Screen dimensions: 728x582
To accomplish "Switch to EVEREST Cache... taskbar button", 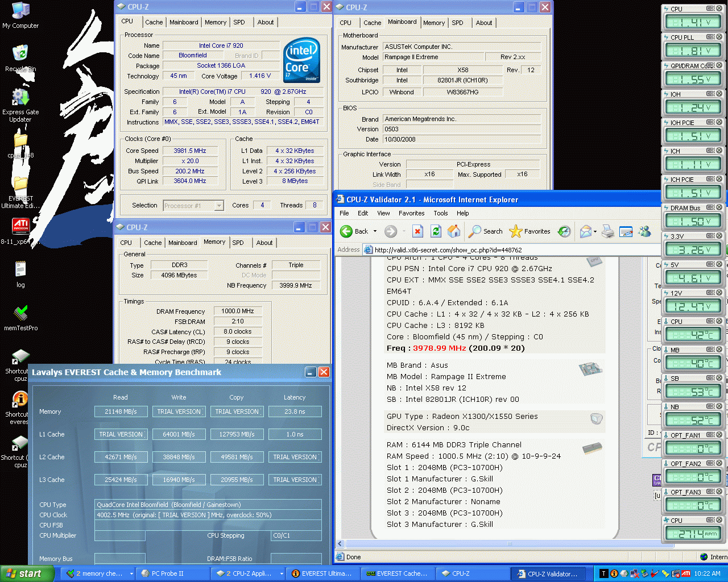I will [x=398, y=573].
